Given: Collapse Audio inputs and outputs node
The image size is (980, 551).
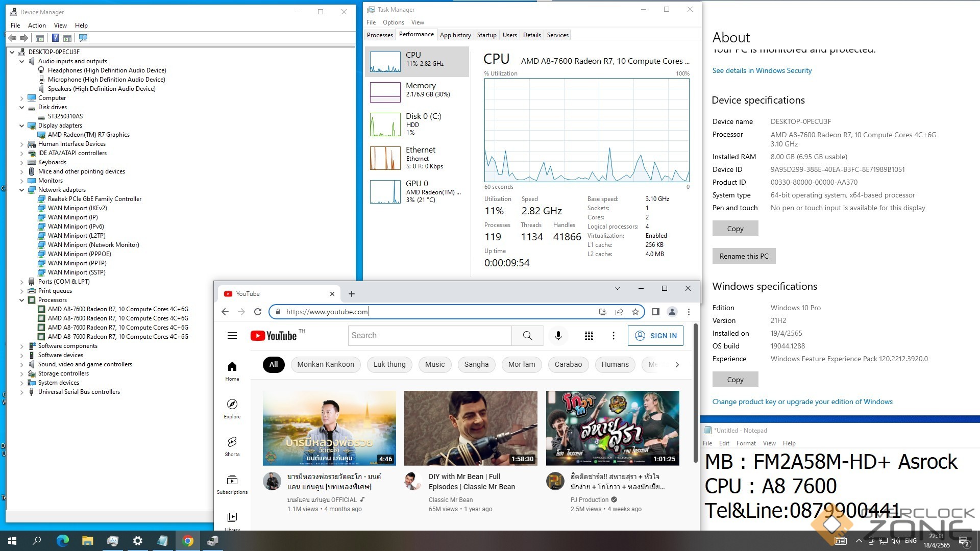Looking at the screenshot, I should coord(22,61).
